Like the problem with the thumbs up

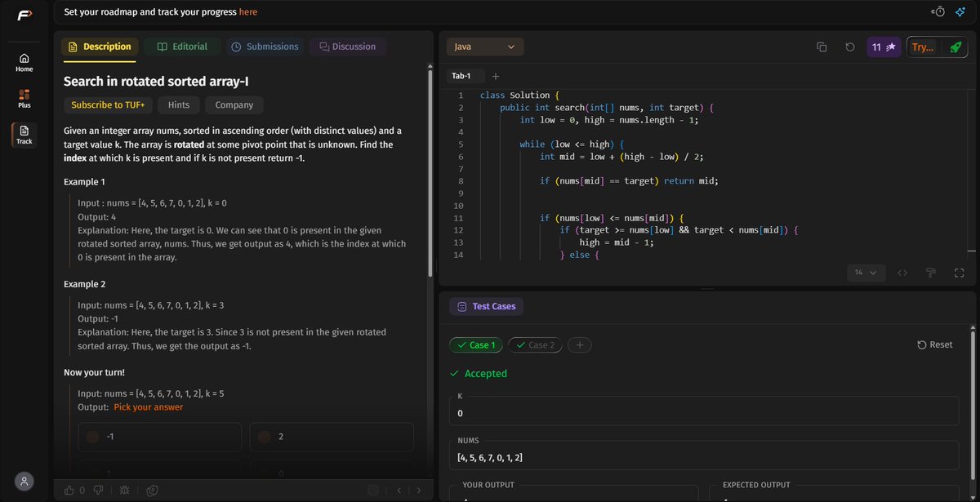tap(69, 490)
